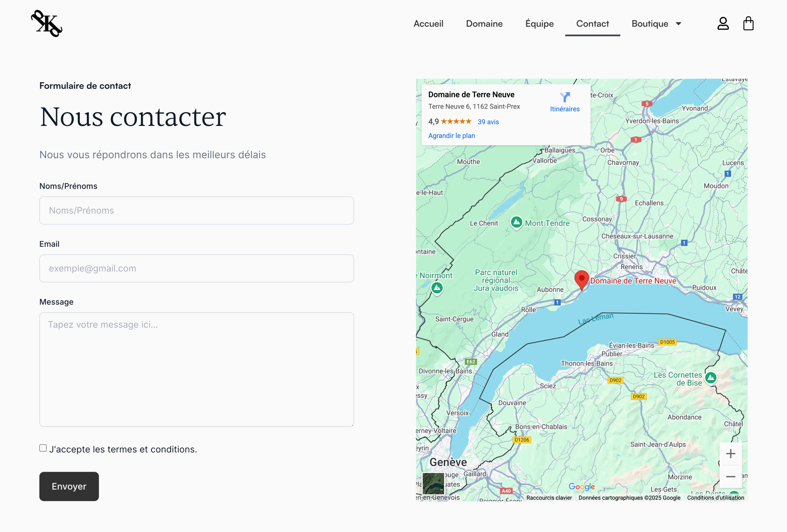The height and width of the screenshot is (532, 787).
Task: Open the Équipe page
Action: coord(540,24)
